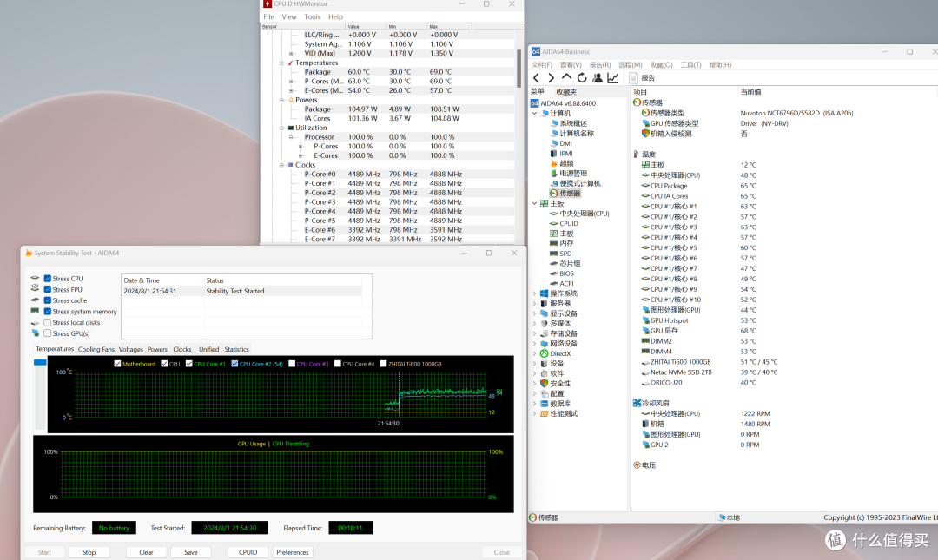The image size is (938, 560).
Task: Click the HWMonitor vertical scrollbar
Action: coord(519,68)
